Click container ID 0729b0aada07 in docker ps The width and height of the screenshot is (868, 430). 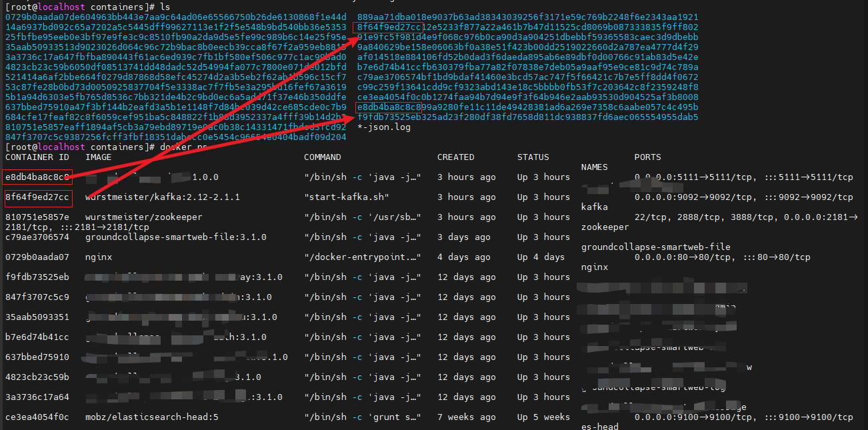37,257
